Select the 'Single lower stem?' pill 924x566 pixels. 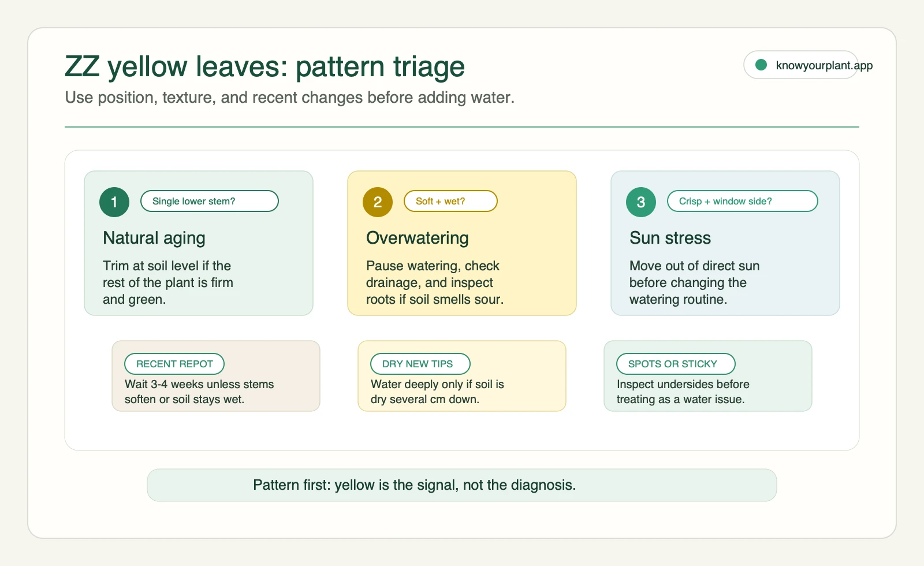tap(210, 201)
